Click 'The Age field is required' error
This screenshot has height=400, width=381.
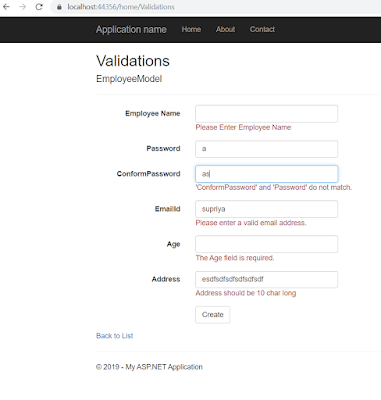[235, 258]
